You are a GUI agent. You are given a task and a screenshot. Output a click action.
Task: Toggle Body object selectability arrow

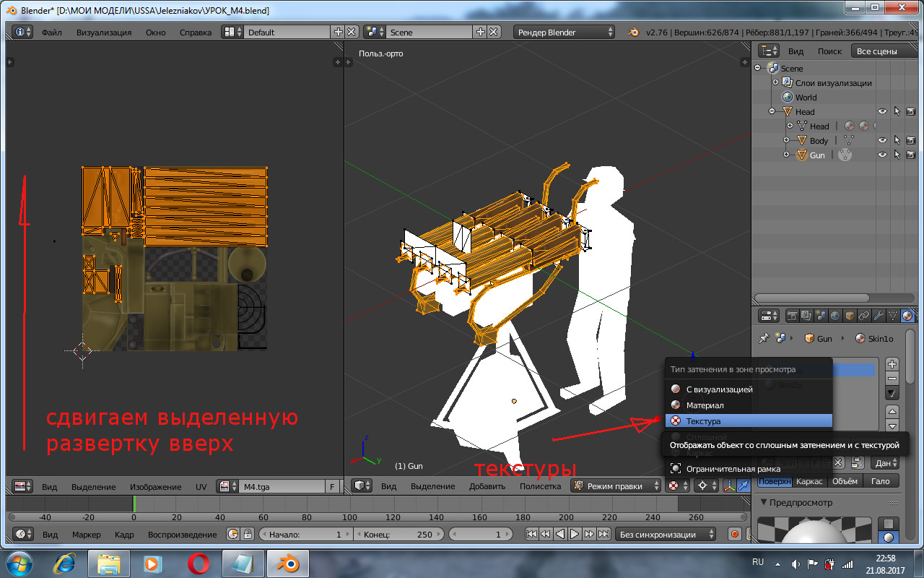(x=897, y=141)
